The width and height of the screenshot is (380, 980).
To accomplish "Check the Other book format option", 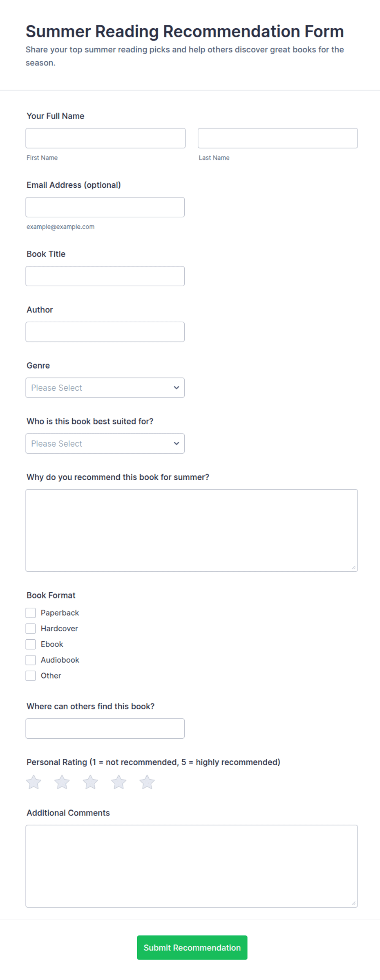I will [31, 676].
